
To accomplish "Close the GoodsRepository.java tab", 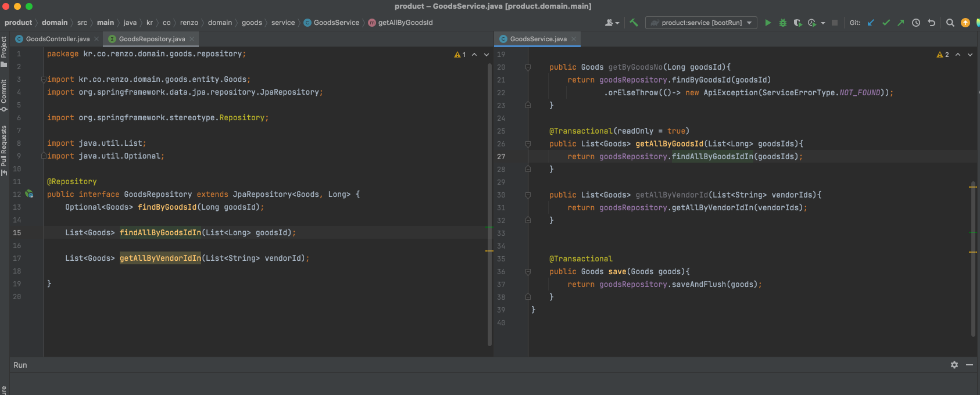I will pyautogui.click(x=191, y=39).
